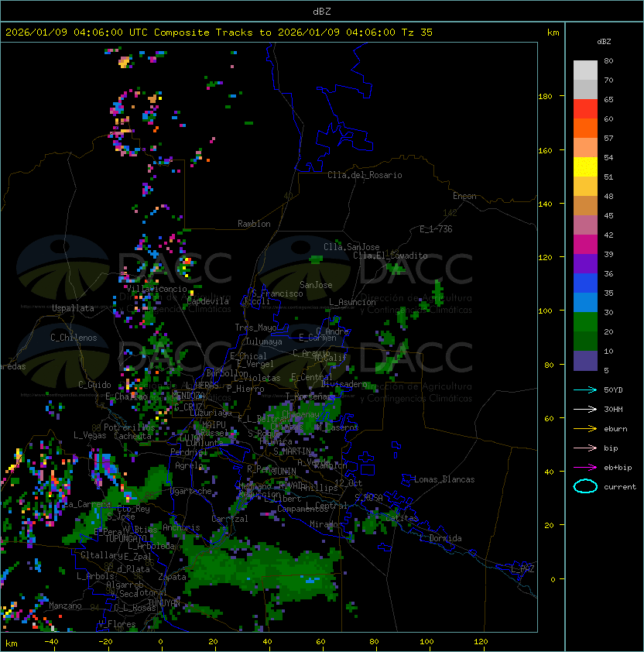This screenshot has height=652, width=644.
Task: Click the '180' tick on vertical axis
Action: coord(545,97)
